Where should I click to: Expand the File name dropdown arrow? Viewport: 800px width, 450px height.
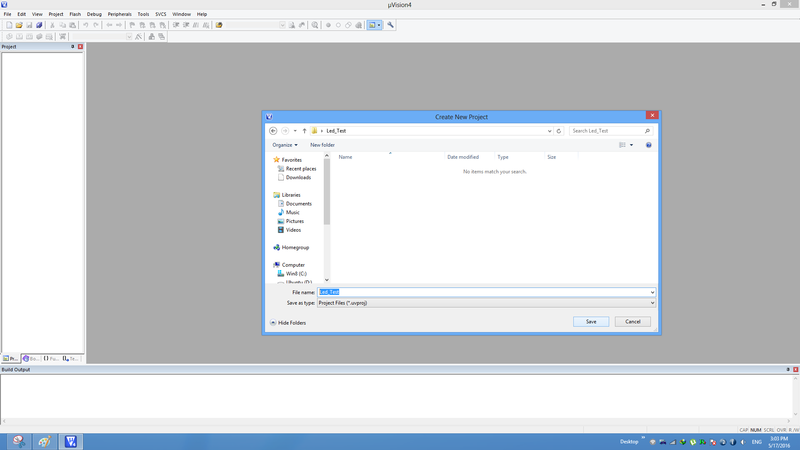point(652,292)
